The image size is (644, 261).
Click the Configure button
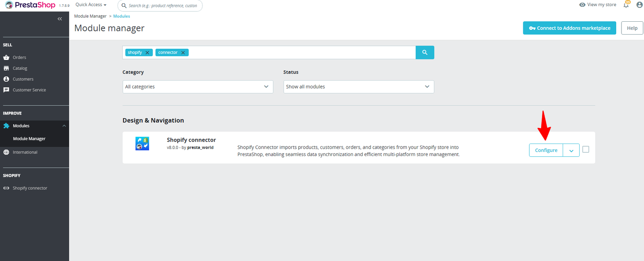[546, 150]
